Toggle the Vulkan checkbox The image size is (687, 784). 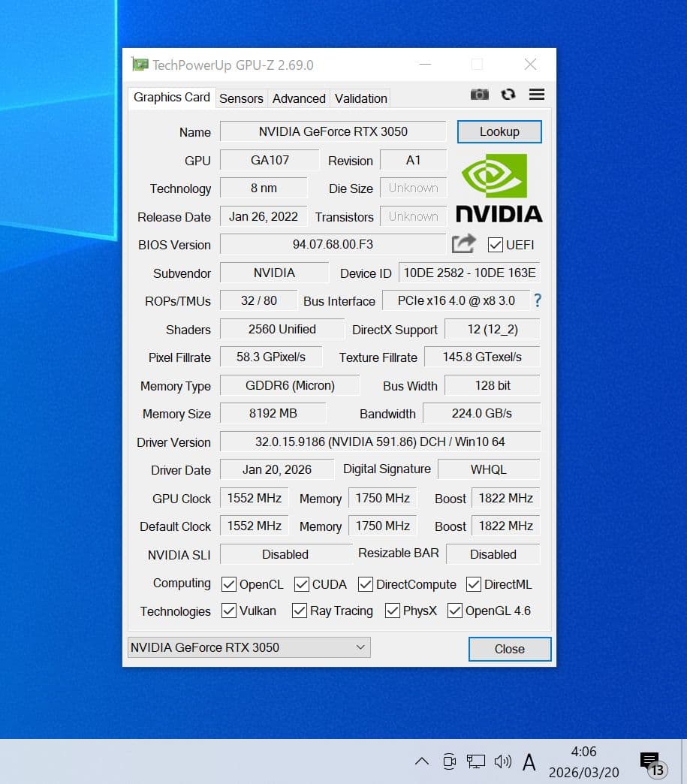(228, 611)
